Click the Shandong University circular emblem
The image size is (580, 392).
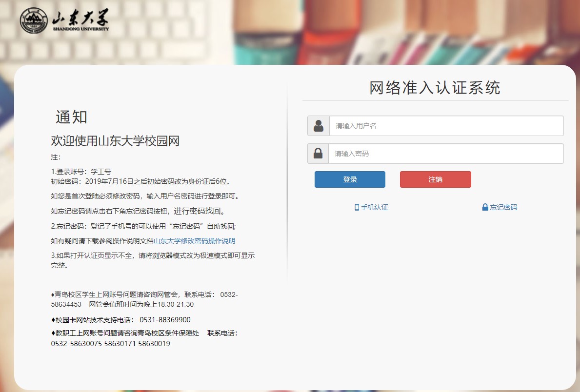pos(34,21)
